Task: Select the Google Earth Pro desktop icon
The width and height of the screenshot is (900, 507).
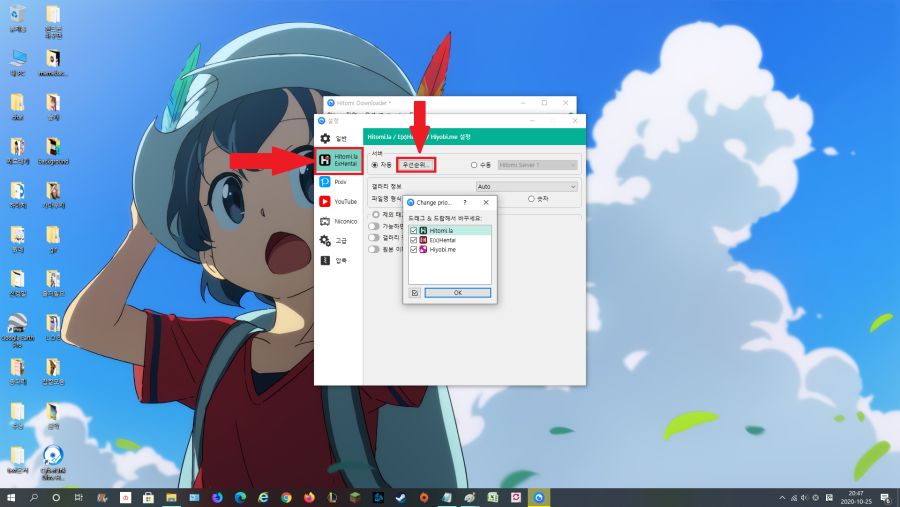Action: pyautogui.click(x=17, y=331)
